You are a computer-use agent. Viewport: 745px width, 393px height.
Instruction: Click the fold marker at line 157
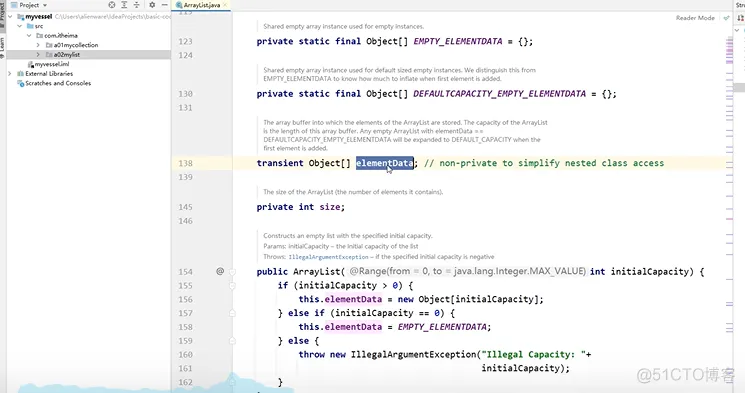point(232,313)
